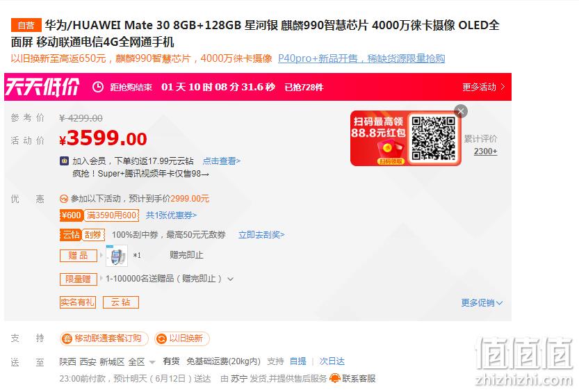Screen dimensions: 579x392
Task: Open the gift product thumbnail
Action: [117, 256]
